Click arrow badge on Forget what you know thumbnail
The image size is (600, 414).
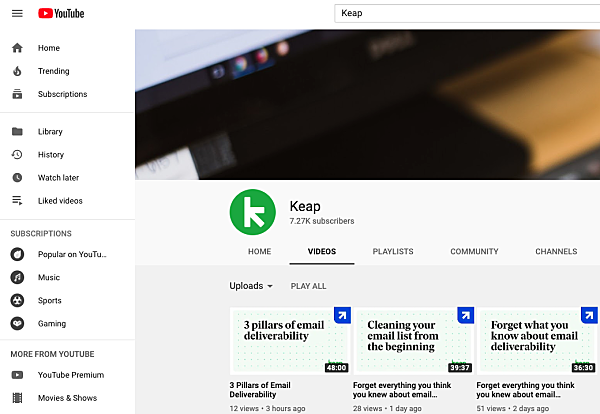tap(589, 315)
